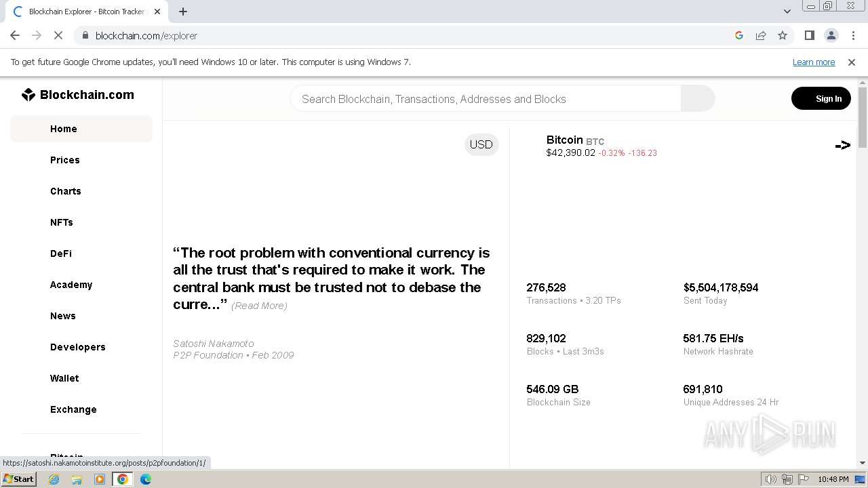Image resolution: width=868 pixels, height=488 pixels.
Task: Click the address bar URL
Action: click(146, 35)
